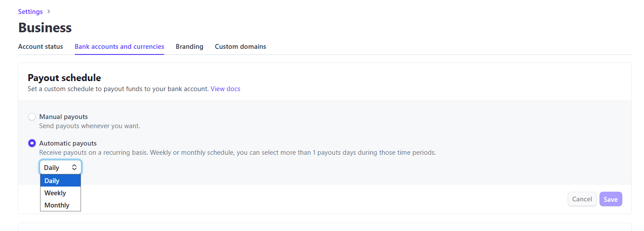Click the payout frequency select box showing Daily

(x=61, y=168)
